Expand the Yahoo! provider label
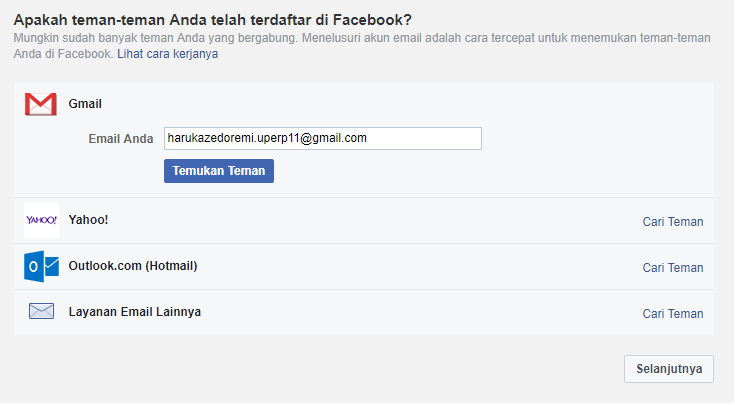This screenshot has height=405, width=735. [x=88, y=220]
